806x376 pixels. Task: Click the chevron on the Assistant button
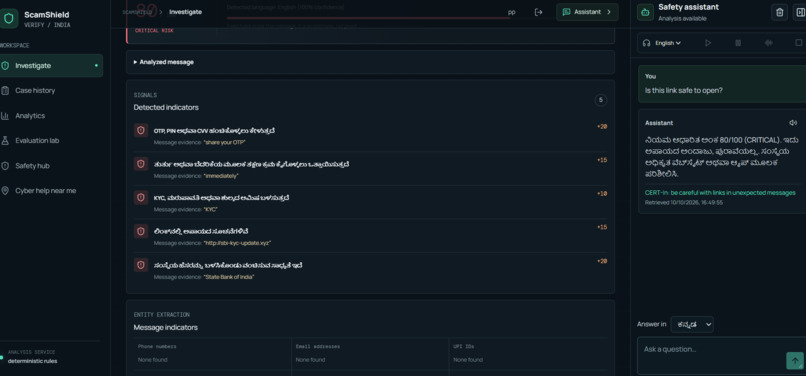pos(609,12)
